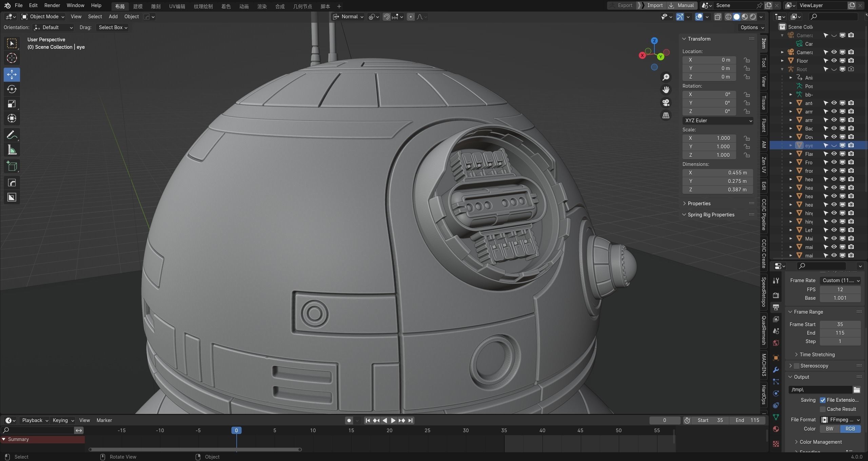
Task: Toggle X-ray transparency icon
Action: (x=718, y=17)
